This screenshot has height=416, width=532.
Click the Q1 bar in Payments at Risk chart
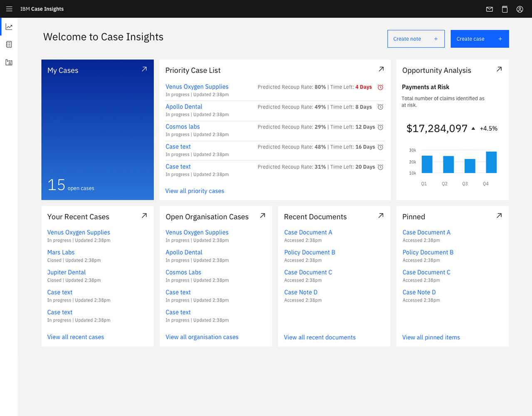pyautogui.click(x=427, y=164)
